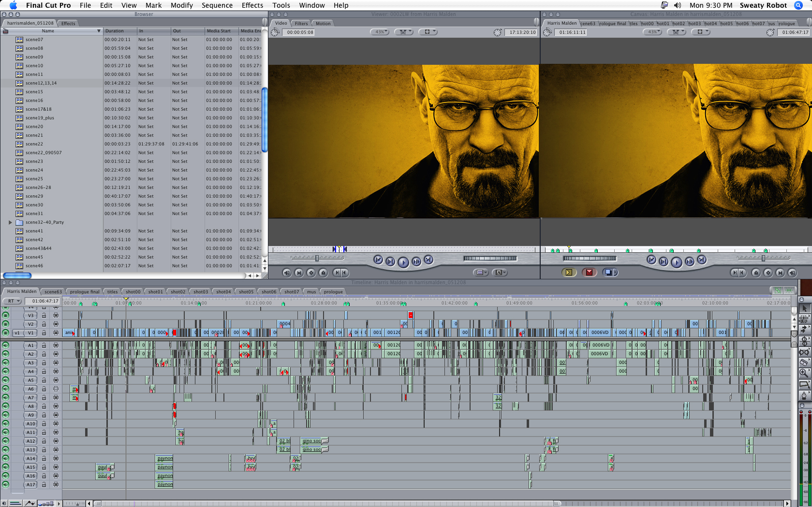Click Canvas Replace edit blue button
Image resolution: width=812 pixels, height=507 pixels.
point(609,273)
